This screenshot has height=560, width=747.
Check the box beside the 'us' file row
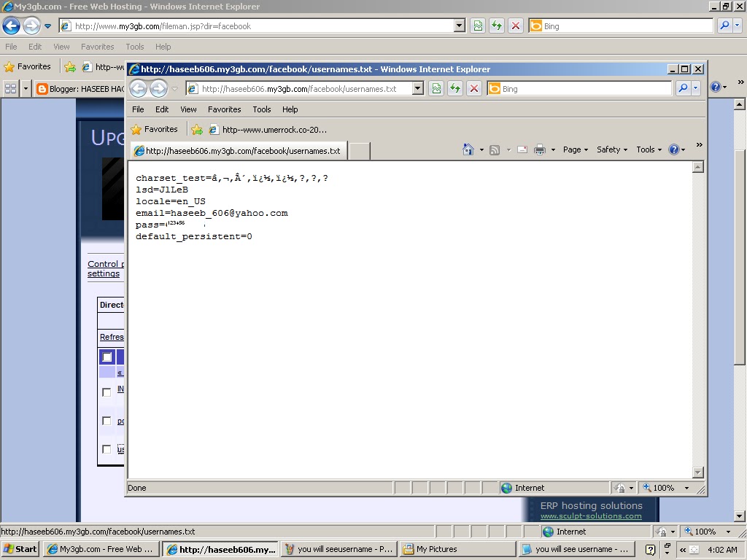[x=107, y=449]
